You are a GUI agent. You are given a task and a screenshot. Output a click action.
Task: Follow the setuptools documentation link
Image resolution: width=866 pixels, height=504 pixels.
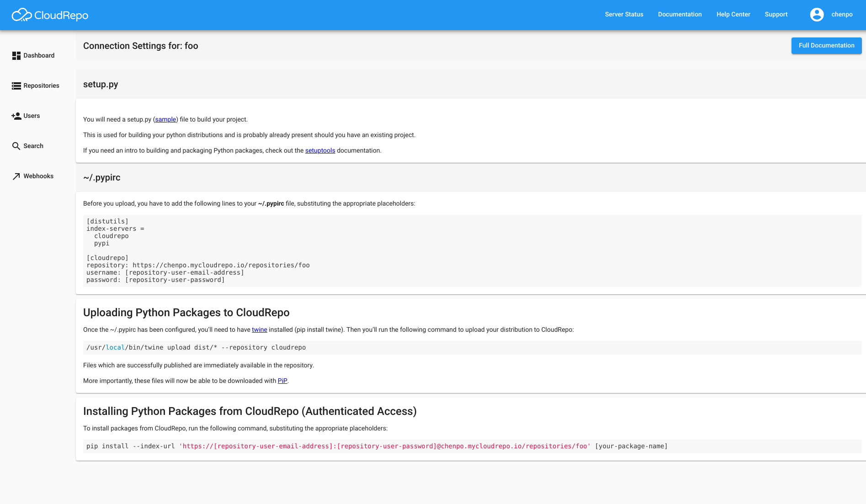[x=320, y=151]
